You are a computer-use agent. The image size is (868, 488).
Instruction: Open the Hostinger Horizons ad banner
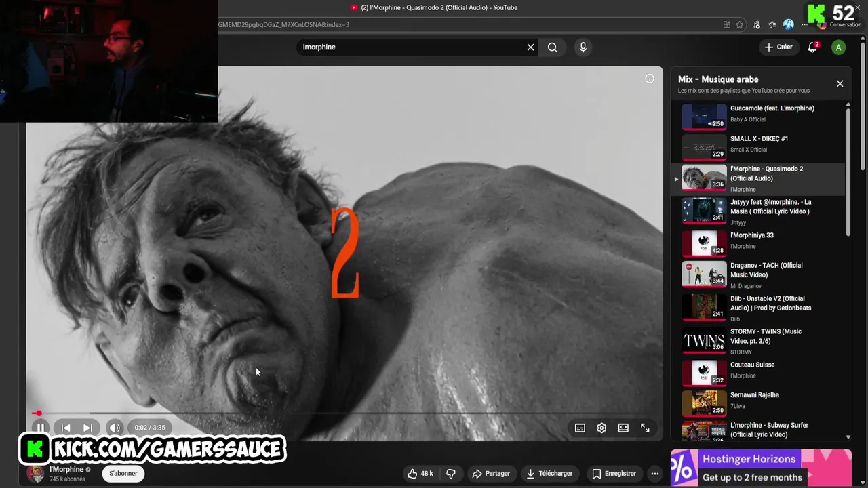tap(761, 468)
